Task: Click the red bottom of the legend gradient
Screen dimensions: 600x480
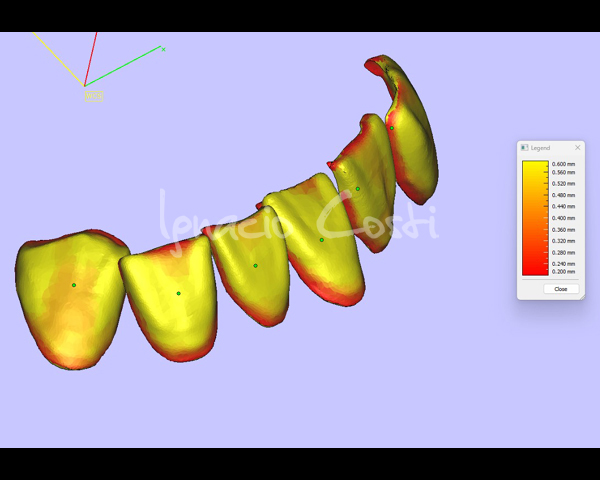Action: click(x=534, y=270)
